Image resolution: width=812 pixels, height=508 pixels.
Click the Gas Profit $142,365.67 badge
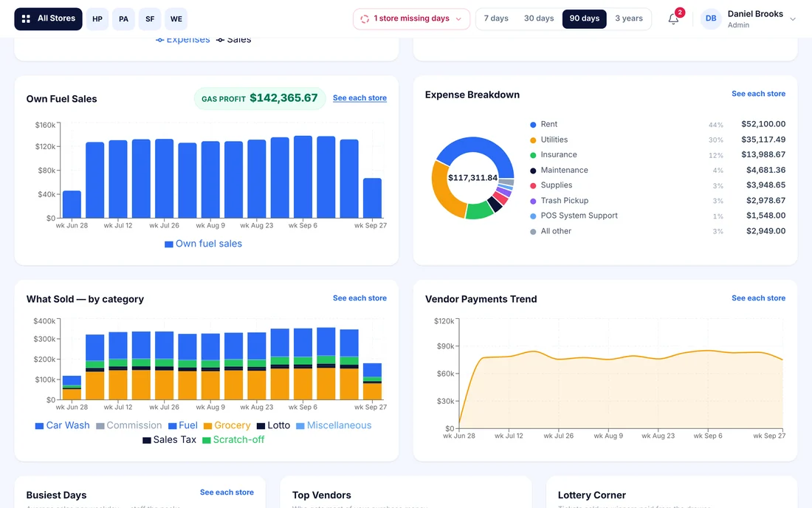[x=259, y=98]
